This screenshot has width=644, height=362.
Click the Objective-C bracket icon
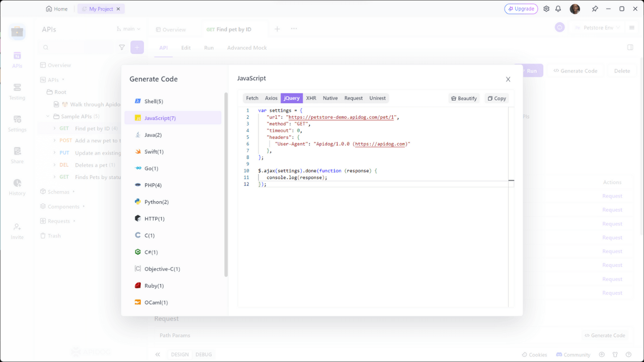(138, 269)
